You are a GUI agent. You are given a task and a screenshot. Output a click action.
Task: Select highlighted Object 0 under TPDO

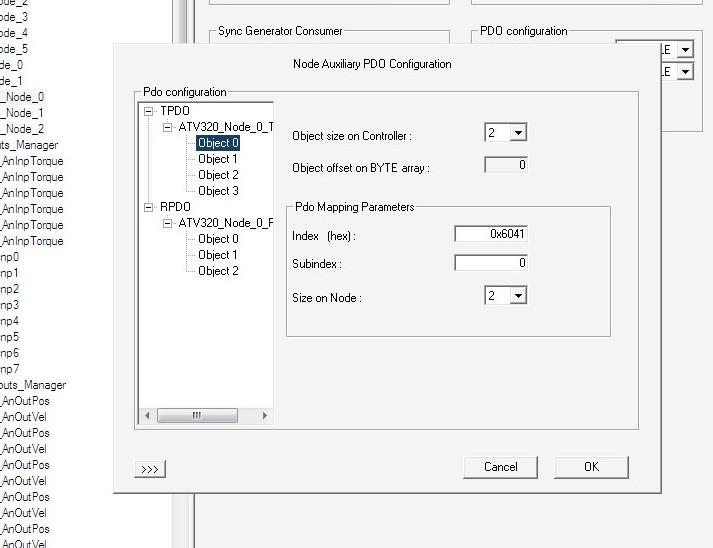click(218, 143)
